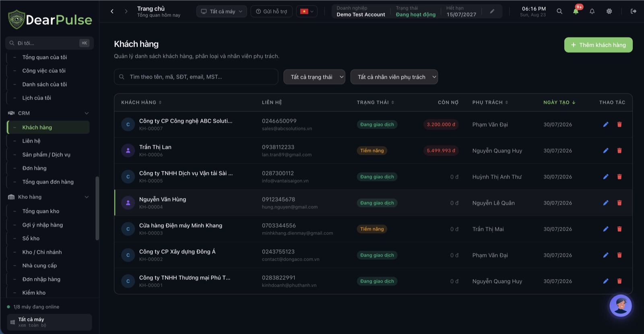Screen dimensions: 644x334
Task: Delete Cửa hàng Điện máy Minh Khang row
Action: [x=619, y=229]
